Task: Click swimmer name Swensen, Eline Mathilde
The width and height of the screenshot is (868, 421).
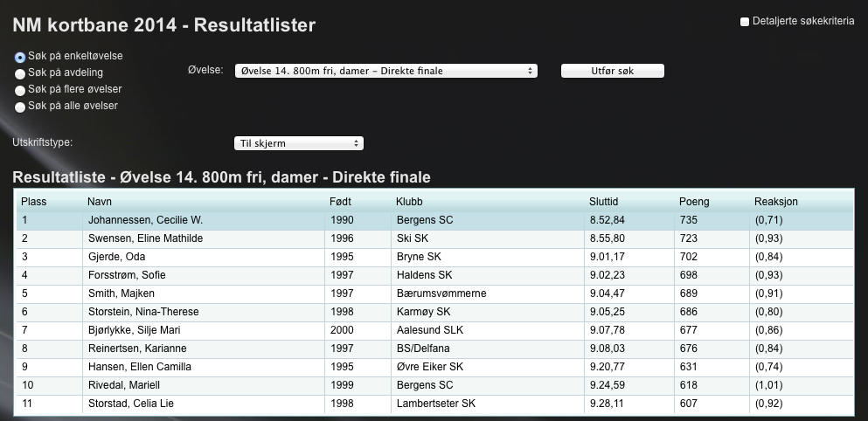Action: click(145, 238)
